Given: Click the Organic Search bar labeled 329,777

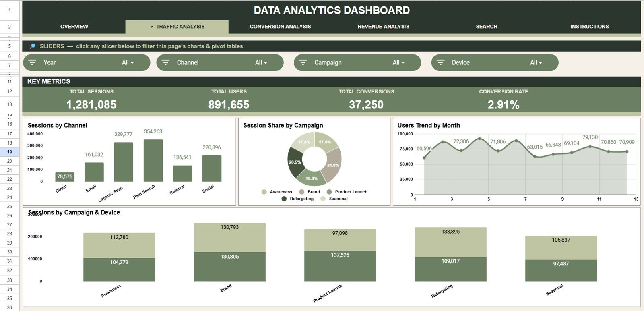Looking at the screenshot, I should coord(124,162).
